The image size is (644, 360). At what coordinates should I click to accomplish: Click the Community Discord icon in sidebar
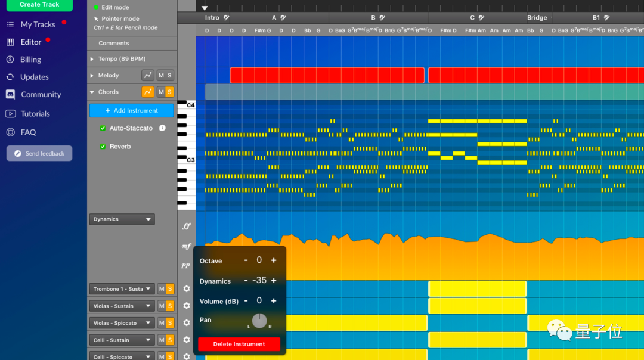tap(10, 94)
